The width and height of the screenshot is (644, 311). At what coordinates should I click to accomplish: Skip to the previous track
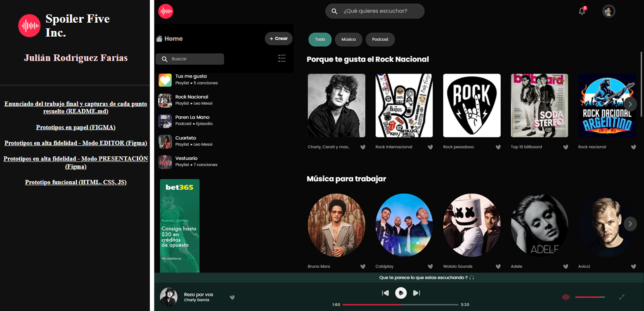pos(386,293)
